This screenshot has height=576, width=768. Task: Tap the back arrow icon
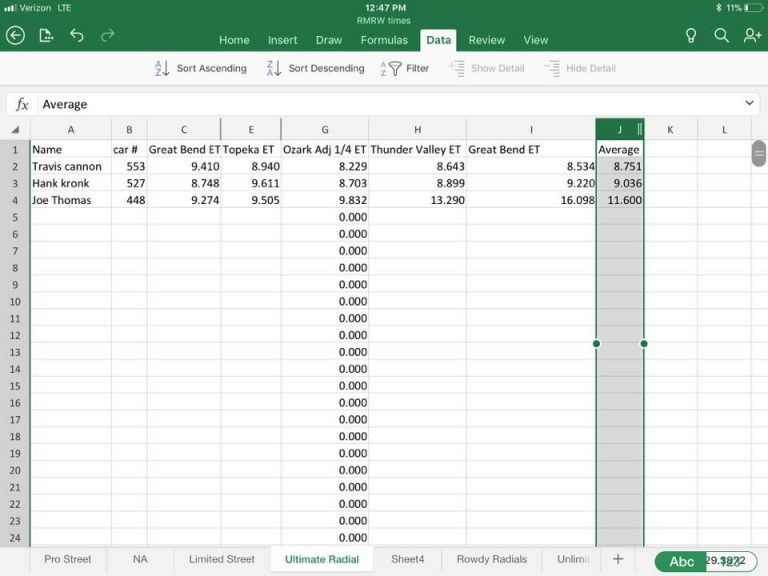click(x=15, y=35)
